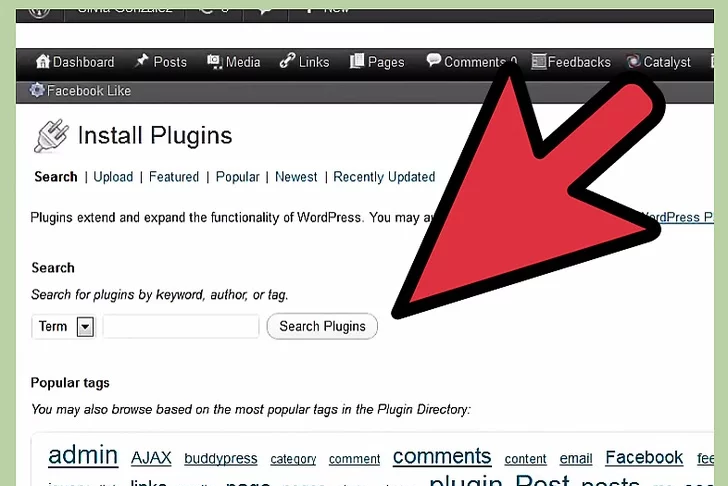Switch to the Featured plugins tab
The image size is (728, 486).
(x=174, y=177)
